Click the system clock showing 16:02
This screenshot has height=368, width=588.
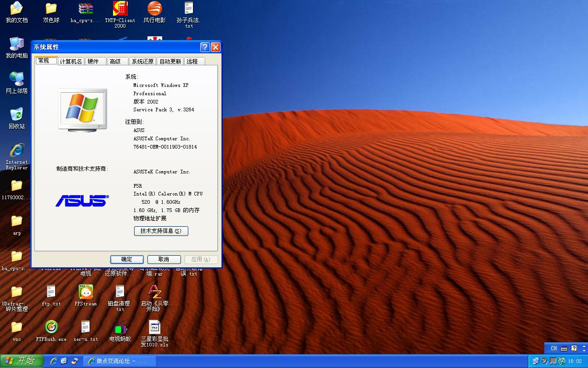pyautogui.click(x=575, y=361)
